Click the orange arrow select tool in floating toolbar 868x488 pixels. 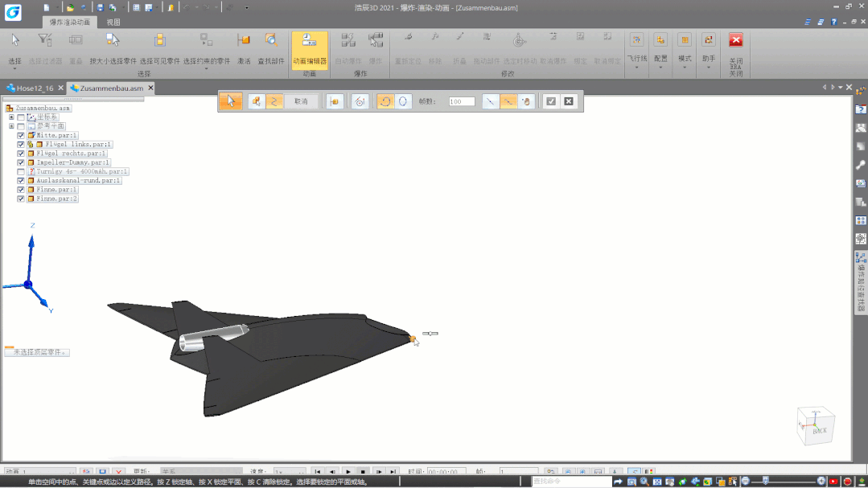click(x=231, y=101)
